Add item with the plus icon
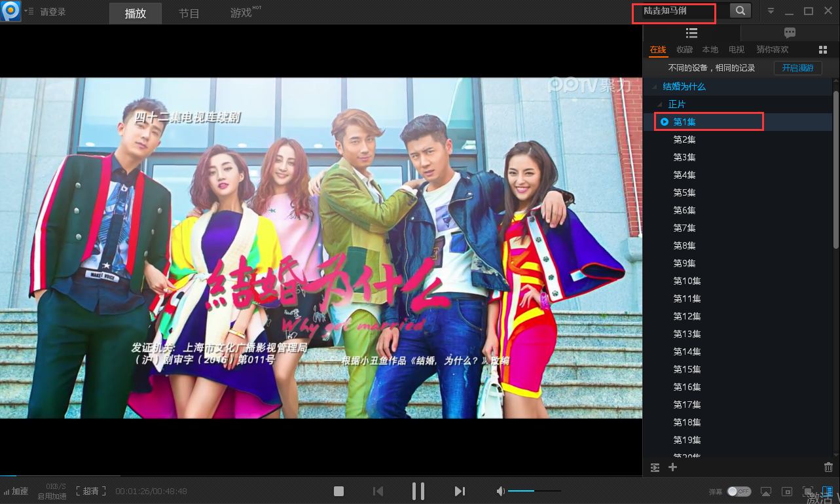The height and width of the screenshot is (504, 840). click(x=672, y=467)
